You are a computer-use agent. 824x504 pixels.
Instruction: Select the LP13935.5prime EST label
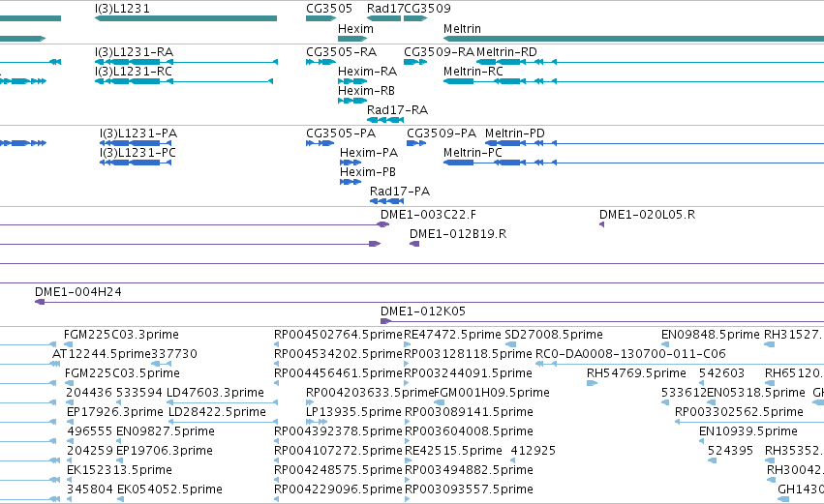coord(353,413)
